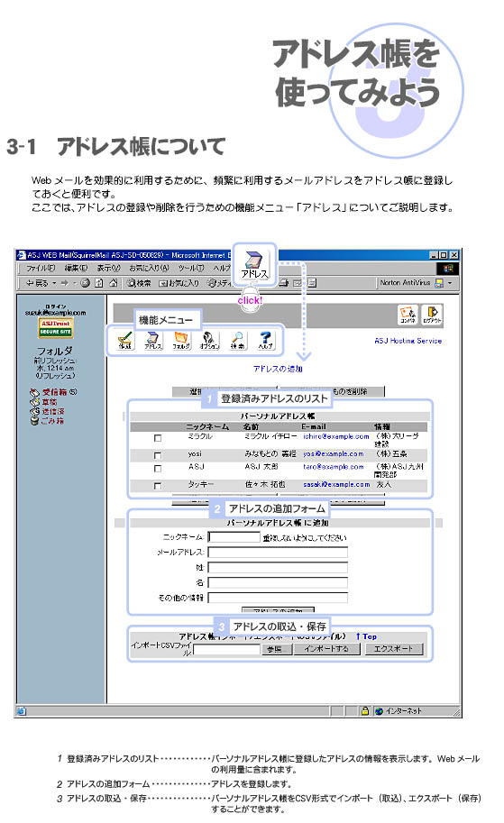Viewport: 504px width, 823px height.
Task: Jump to page top via Top link
Action: coord(366,636)
